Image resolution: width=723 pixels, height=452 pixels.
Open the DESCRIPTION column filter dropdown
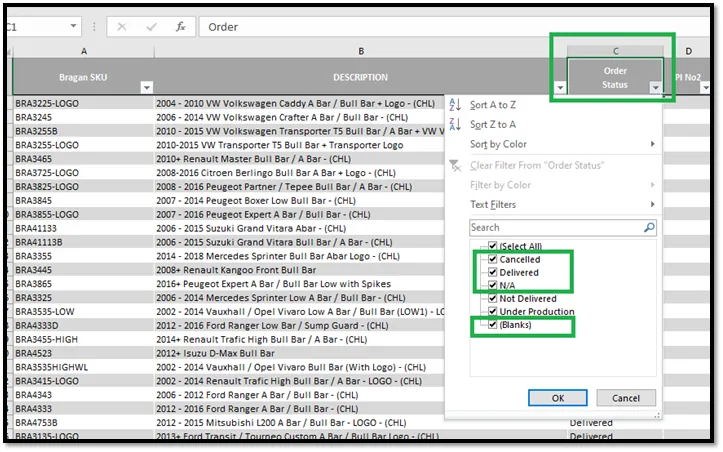coord(560,87)
